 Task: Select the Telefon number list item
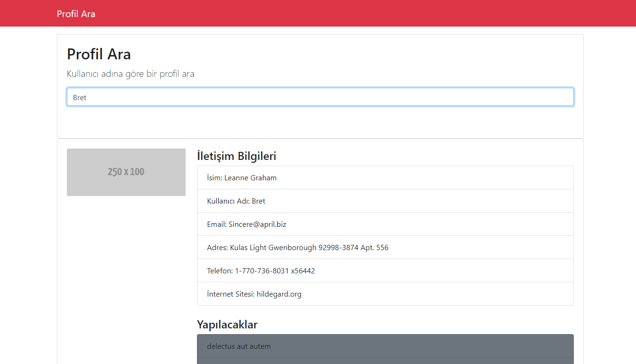[385, 271]
